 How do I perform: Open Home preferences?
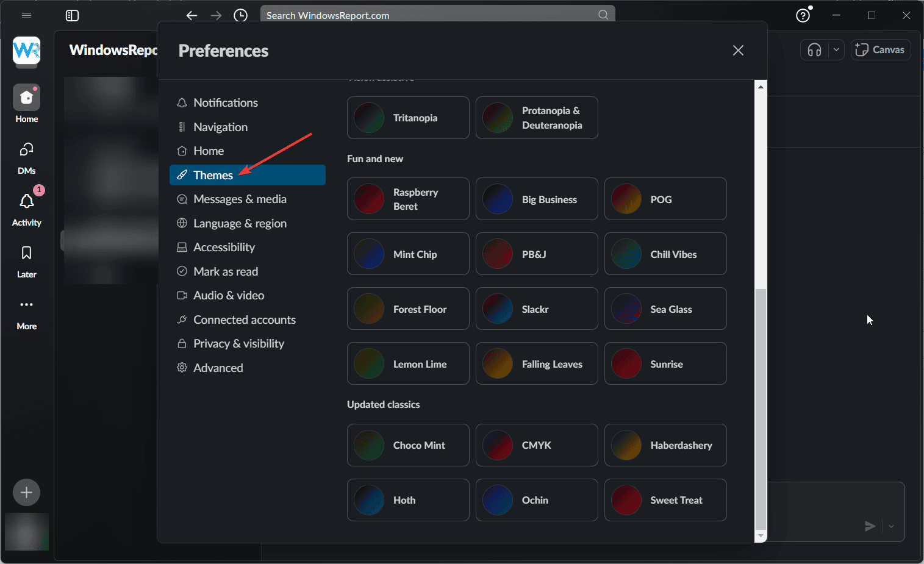point(248,151)
